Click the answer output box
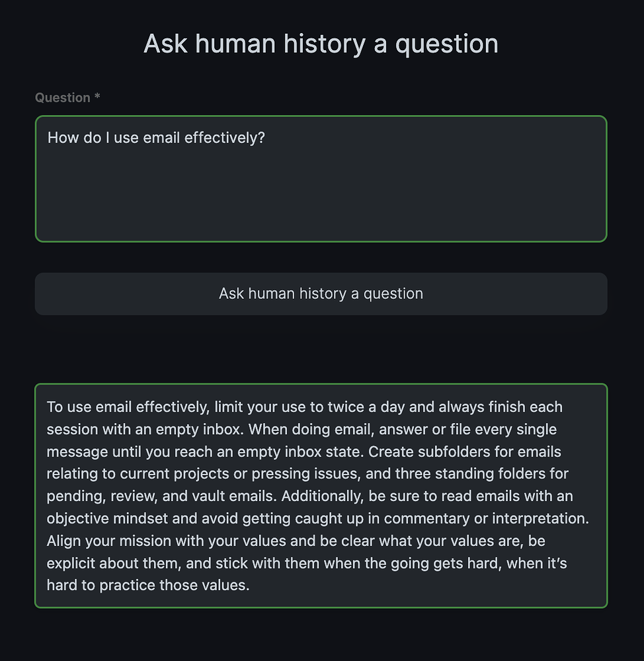This screenshot has height=661, width=644. click(321, 496)
